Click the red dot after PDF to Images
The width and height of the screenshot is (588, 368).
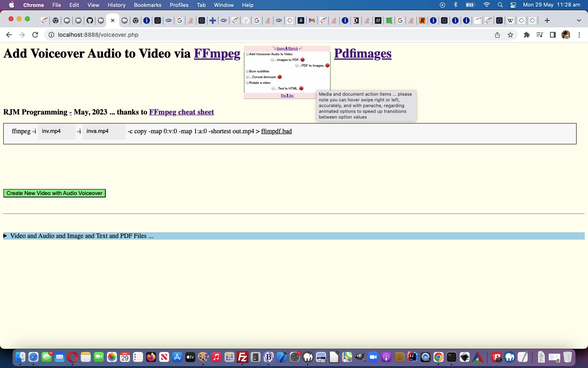click(x=327, y=65)
